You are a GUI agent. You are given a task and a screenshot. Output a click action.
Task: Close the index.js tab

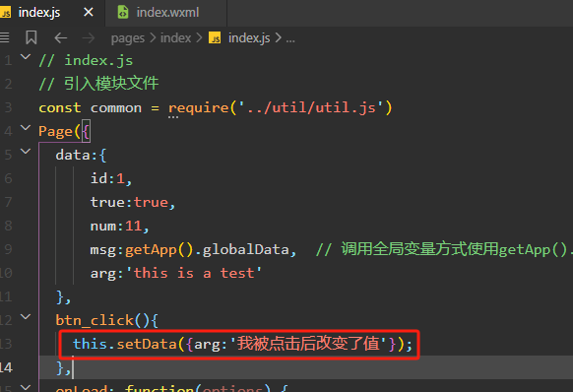pyautogui.click(x=89, y=13)
